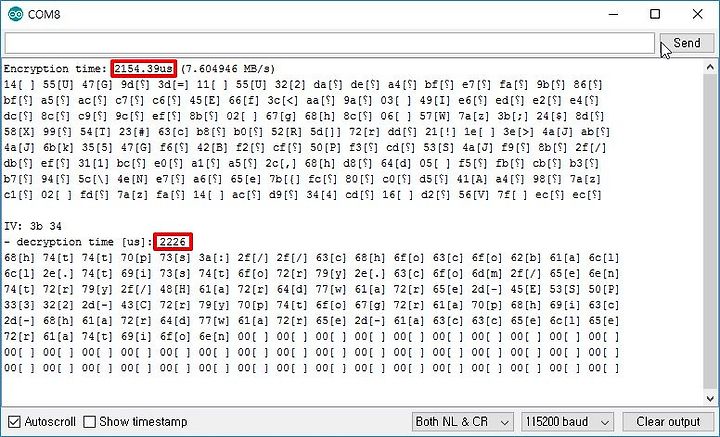Open the 115200 baud rate dropdown
Image resolution: width=720 pixels, height=437 pixels.
point(568,421)
